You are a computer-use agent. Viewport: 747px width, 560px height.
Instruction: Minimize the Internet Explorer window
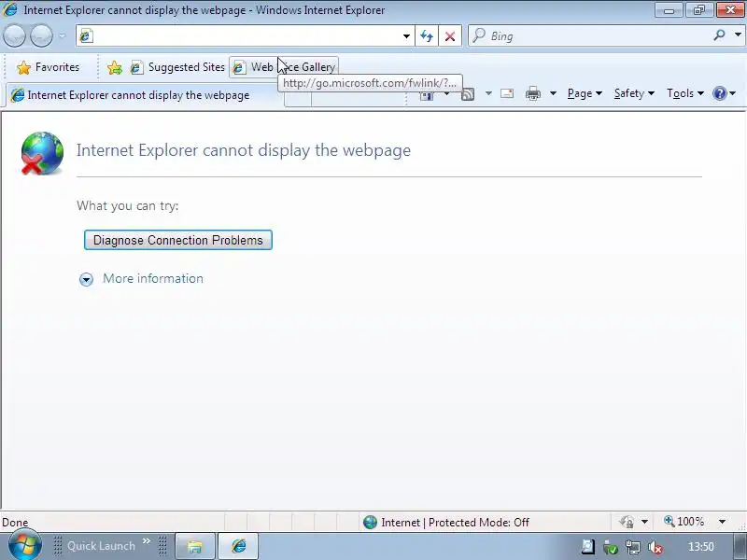(x=669, y=10)
